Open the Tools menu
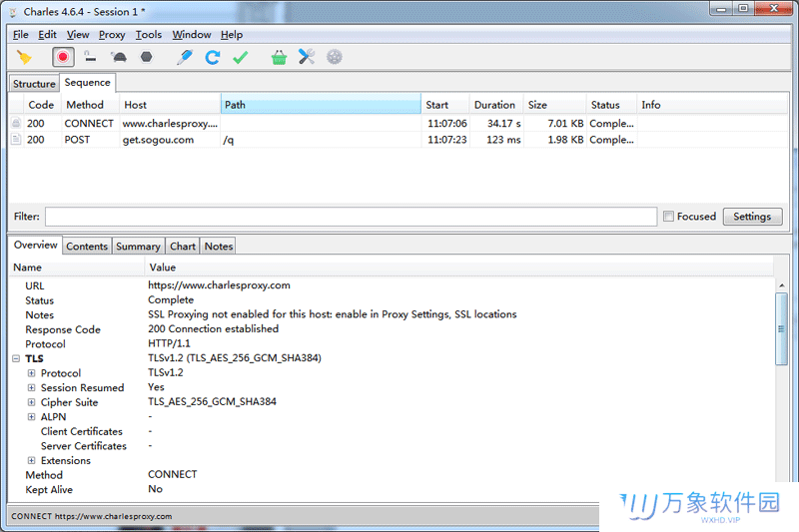The image size is (799, 532). 148,35
